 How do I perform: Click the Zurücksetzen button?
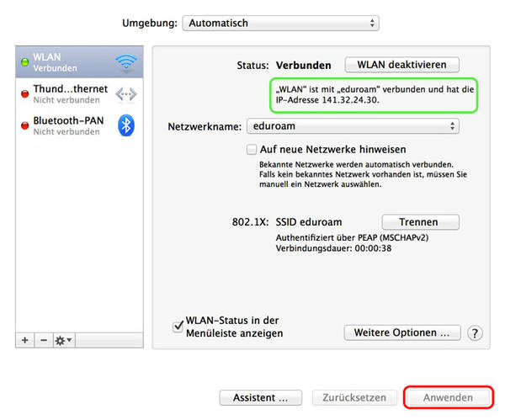click(x=354, y=398)
